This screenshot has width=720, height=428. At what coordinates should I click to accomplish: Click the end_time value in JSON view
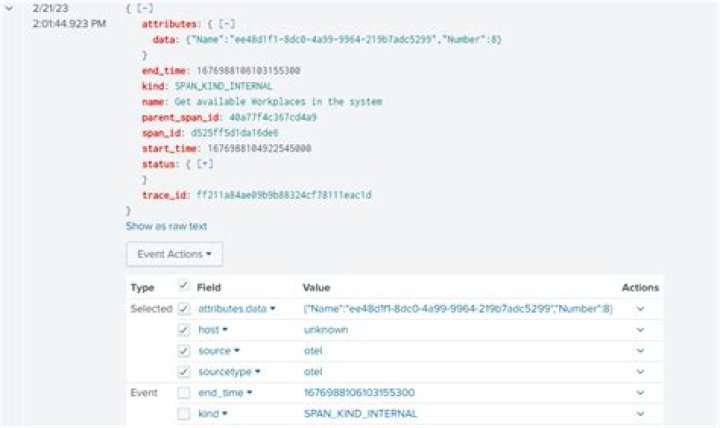[x=248, y=70]
